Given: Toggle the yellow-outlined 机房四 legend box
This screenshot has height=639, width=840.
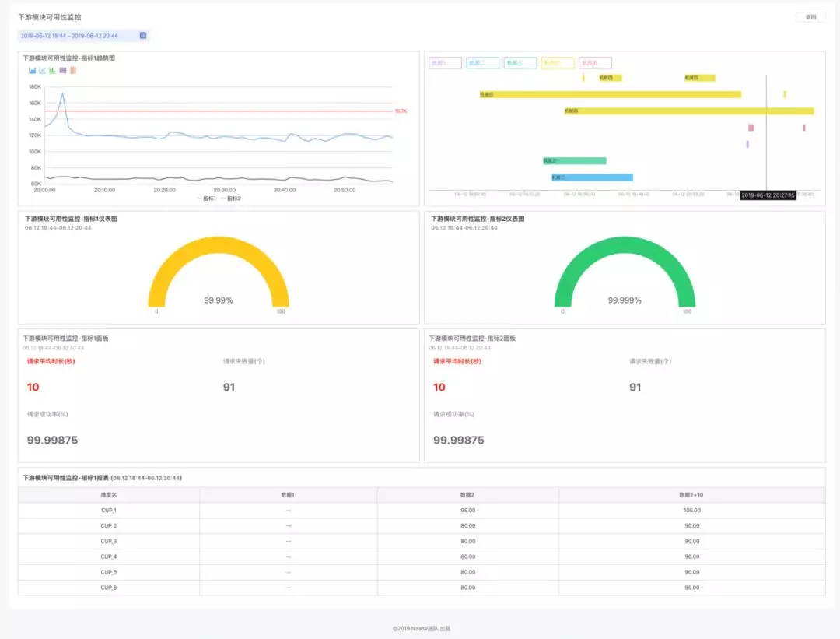Looking at the screenshot, I should 558,63.
